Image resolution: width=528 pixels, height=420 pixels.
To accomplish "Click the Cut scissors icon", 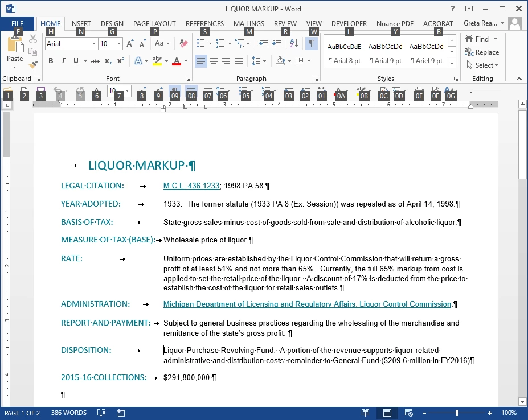I will pos(33,39).
